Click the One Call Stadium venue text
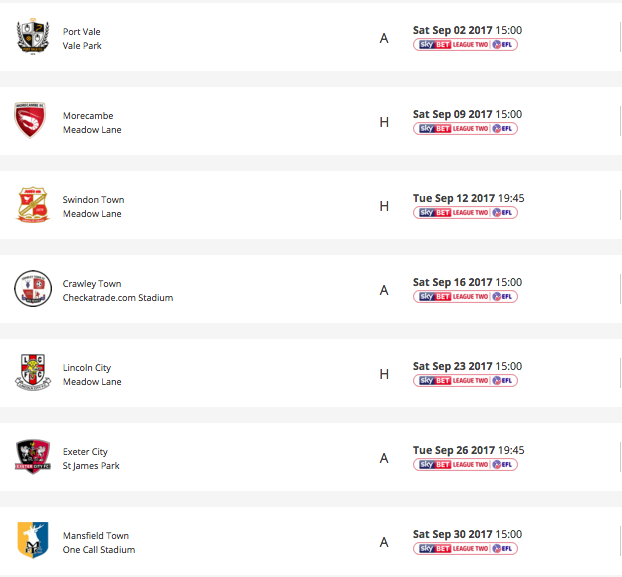Screen dimensions: 622x577 (99, 550)
